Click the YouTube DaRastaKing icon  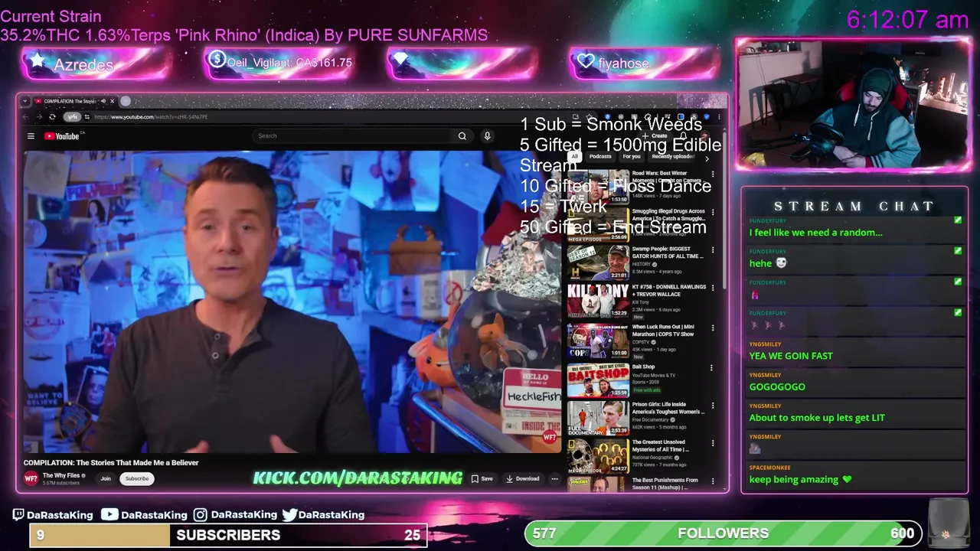click(x=109, y=515)
